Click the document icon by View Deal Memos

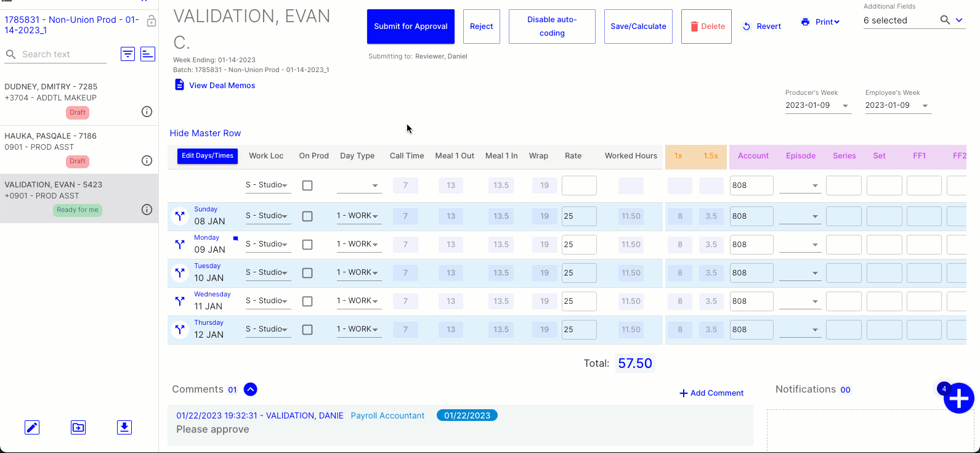[179, 85]
